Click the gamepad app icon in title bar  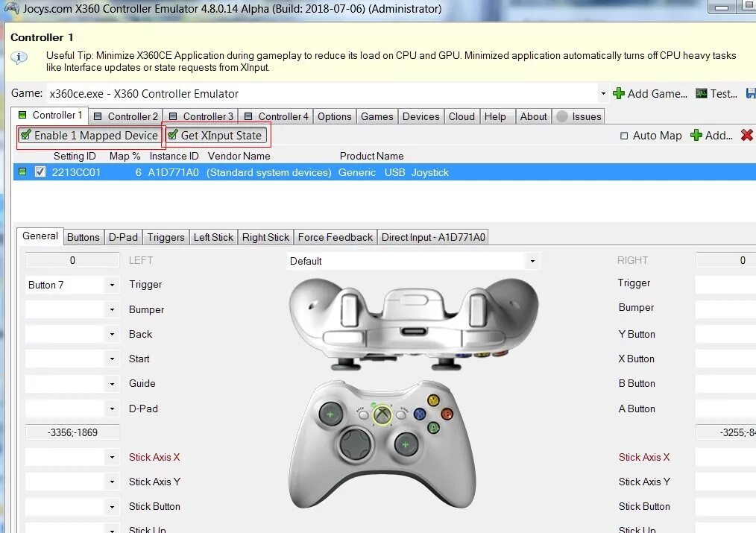12,8
